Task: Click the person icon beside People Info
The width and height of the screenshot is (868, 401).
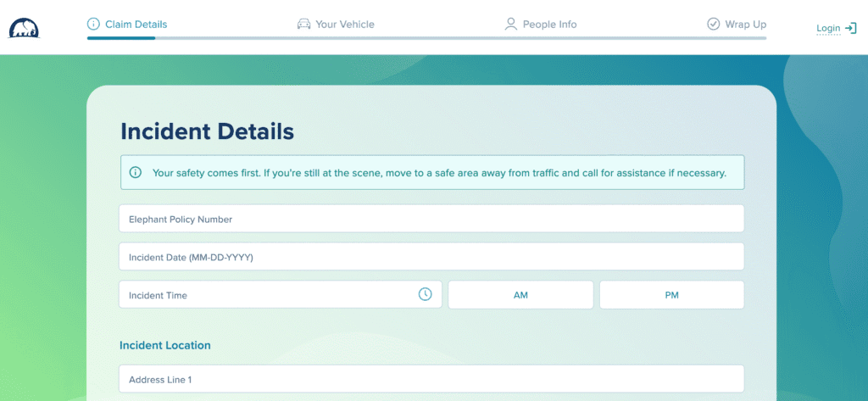Action: (510, 24)
